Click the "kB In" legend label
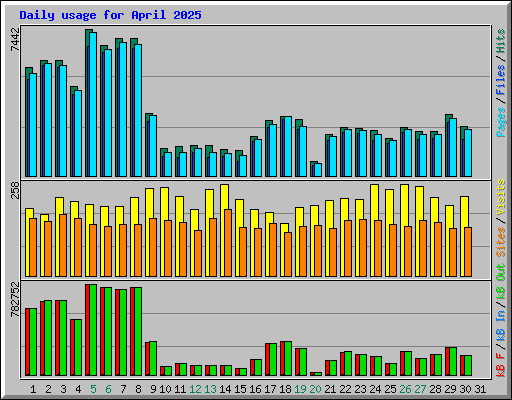 click(501, 327)
